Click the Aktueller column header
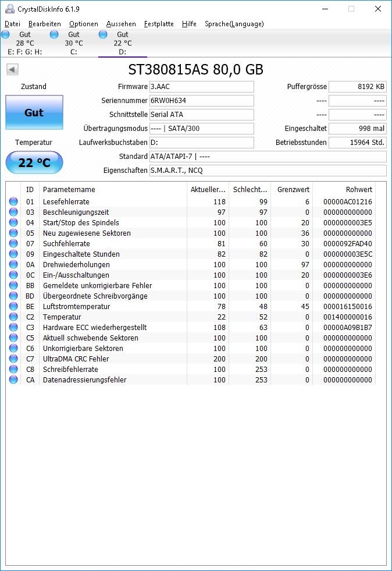392x571 pixels. click(x=208, y=189)
